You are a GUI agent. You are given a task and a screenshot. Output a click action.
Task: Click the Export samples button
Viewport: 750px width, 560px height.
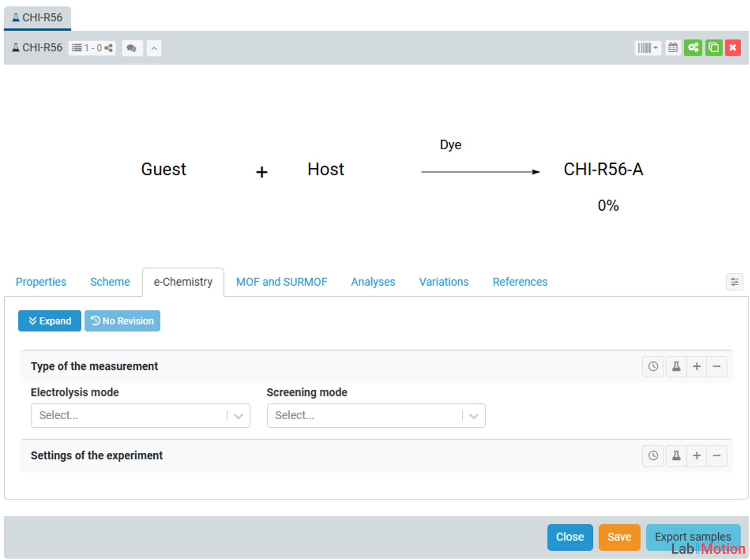pos(692,536)
